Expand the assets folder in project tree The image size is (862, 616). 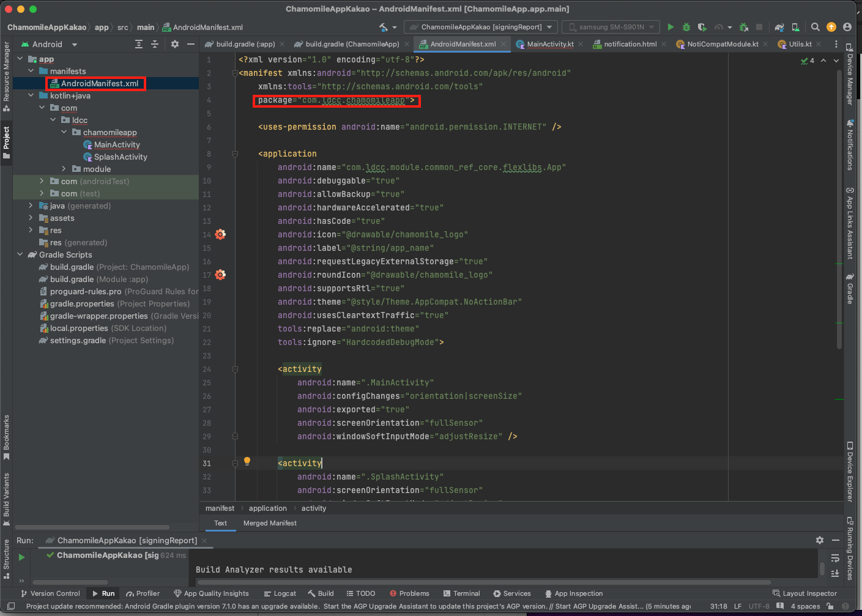pos(31,218)
